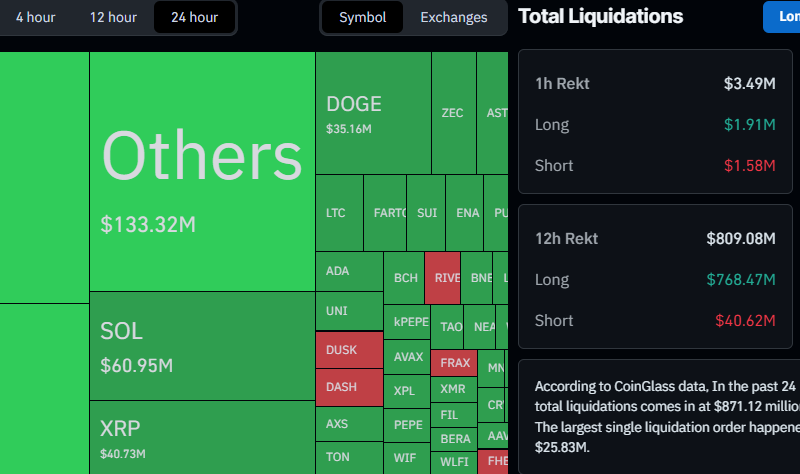This screenshot has width=800, height=474.
Task: Select the red DUSK tile
Action: (348, 350)
